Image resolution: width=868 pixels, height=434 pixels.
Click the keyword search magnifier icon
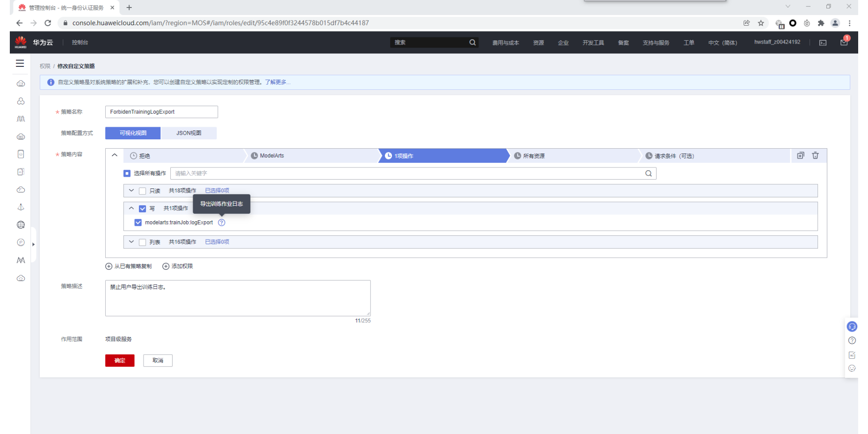click(x=649, y=174)
